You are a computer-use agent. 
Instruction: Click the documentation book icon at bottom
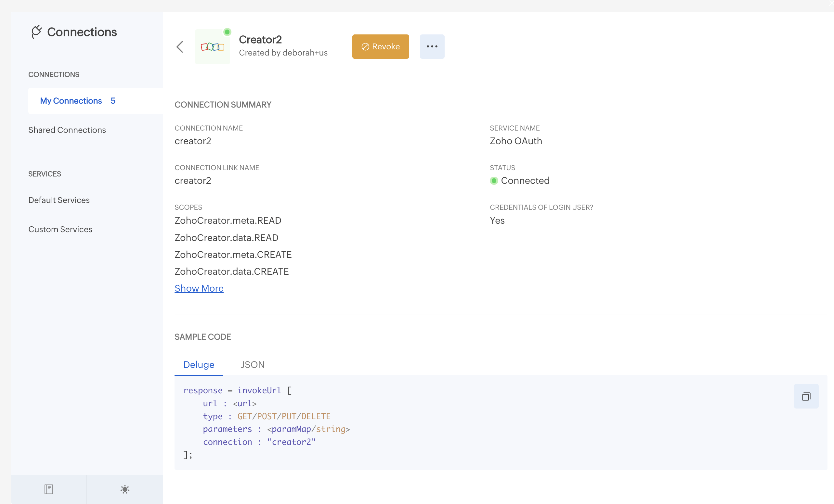pyautogui.click(x=49, y=489)
